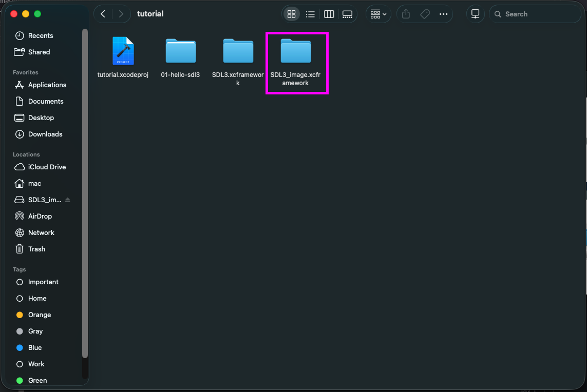The height and width of the screenshot is (392, 587).
Task: Click the Locations section header
Action: [x=26, y=154]
